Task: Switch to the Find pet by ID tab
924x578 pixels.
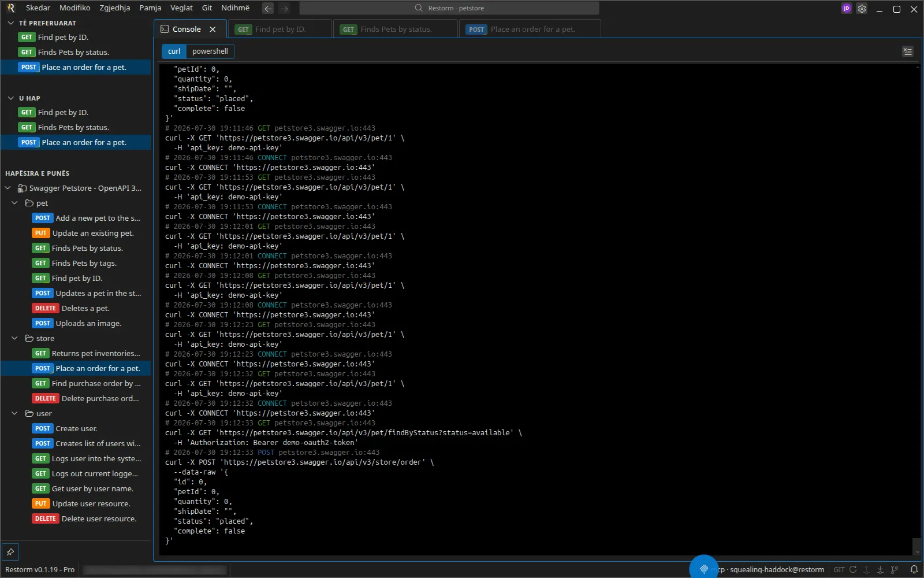Action: click(280, 29)
